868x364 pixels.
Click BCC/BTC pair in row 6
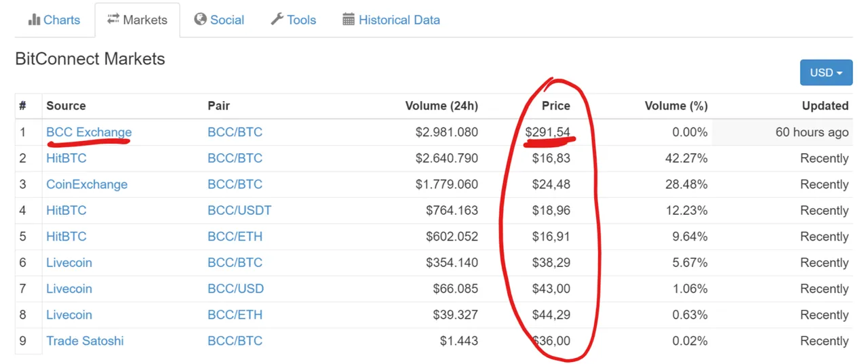[235, 262]
